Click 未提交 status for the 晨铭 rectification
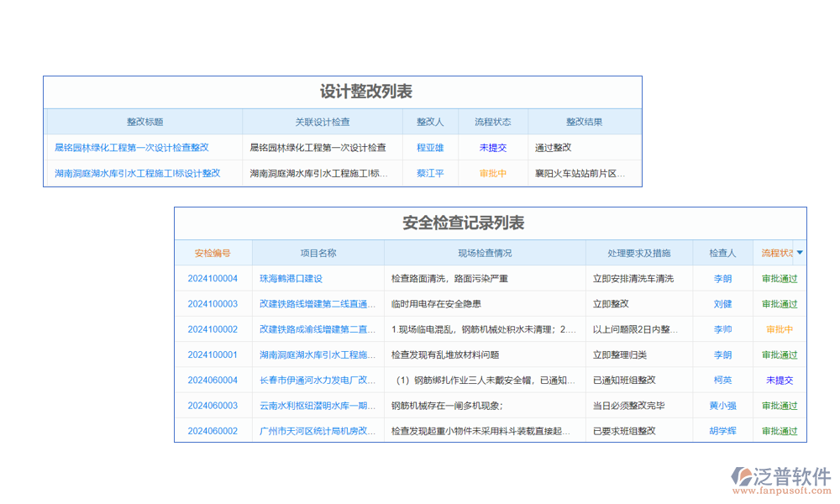 492,146
